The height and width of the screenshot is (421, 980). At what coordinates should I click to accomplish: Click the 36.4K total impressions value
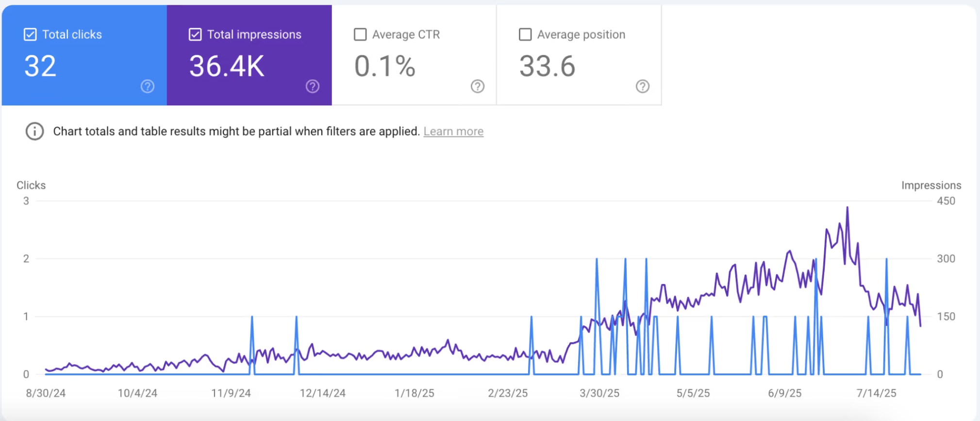(x=227, y=66)
